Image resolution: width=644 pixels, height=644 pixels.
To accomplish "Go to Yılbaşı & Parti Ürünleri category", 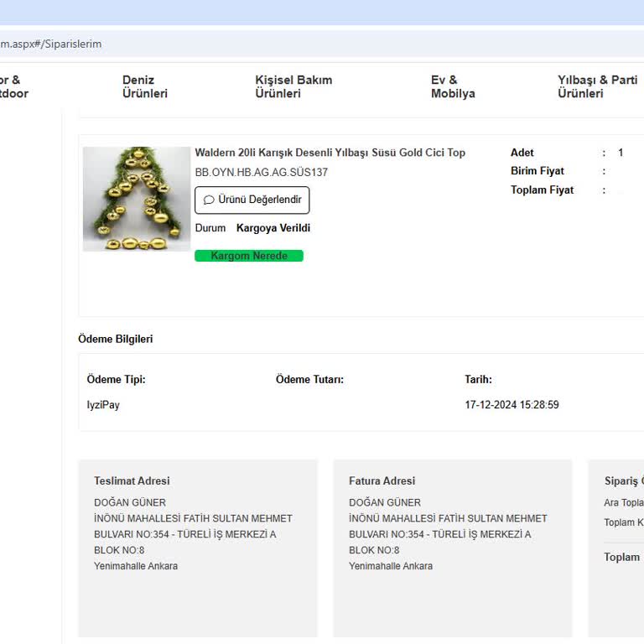I will 596,87.
